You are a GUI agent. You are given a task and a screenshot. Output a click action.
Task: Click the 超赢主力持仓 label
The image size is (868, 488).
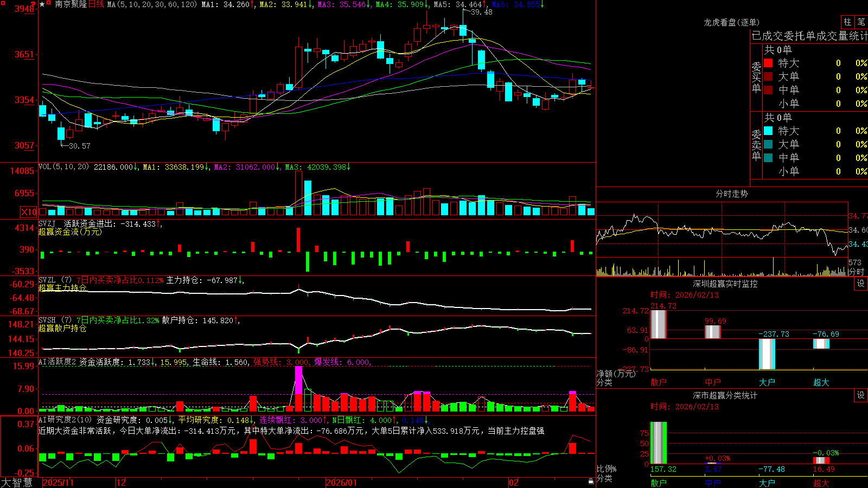point(62,288)
